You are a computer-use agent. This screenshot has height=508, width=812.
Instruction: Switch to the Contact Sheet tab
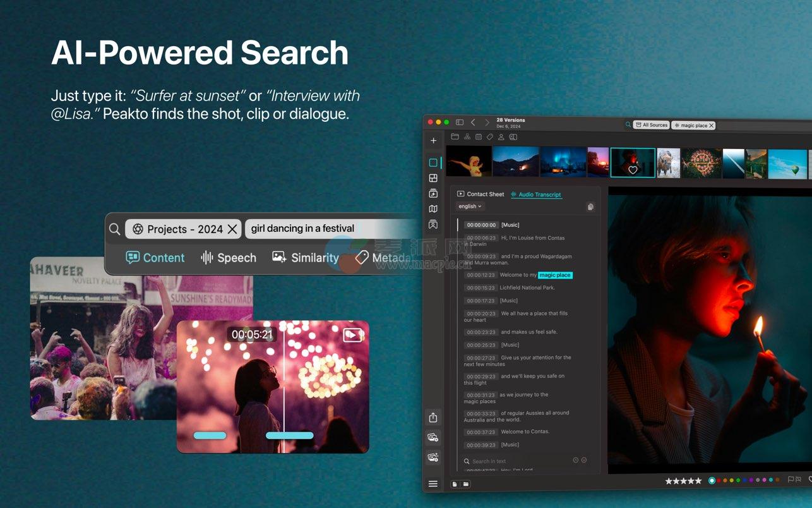tap(481, 194)
